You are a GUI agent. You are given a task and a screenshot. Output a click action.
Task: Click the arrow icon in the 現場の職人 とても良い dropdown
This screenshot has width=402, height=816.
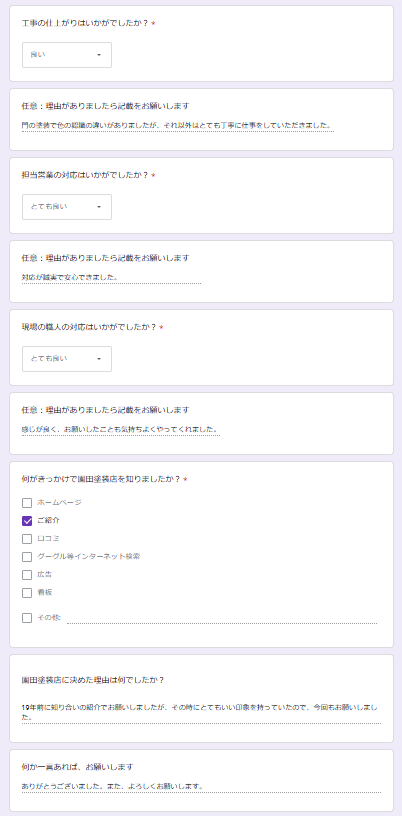(x=99, y=359)
